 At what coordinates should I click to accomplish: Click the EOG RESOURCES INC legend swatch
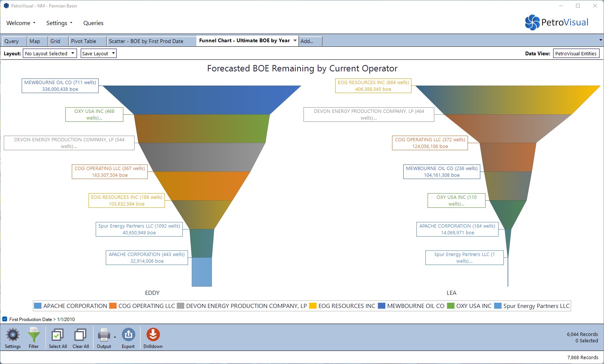313,306
